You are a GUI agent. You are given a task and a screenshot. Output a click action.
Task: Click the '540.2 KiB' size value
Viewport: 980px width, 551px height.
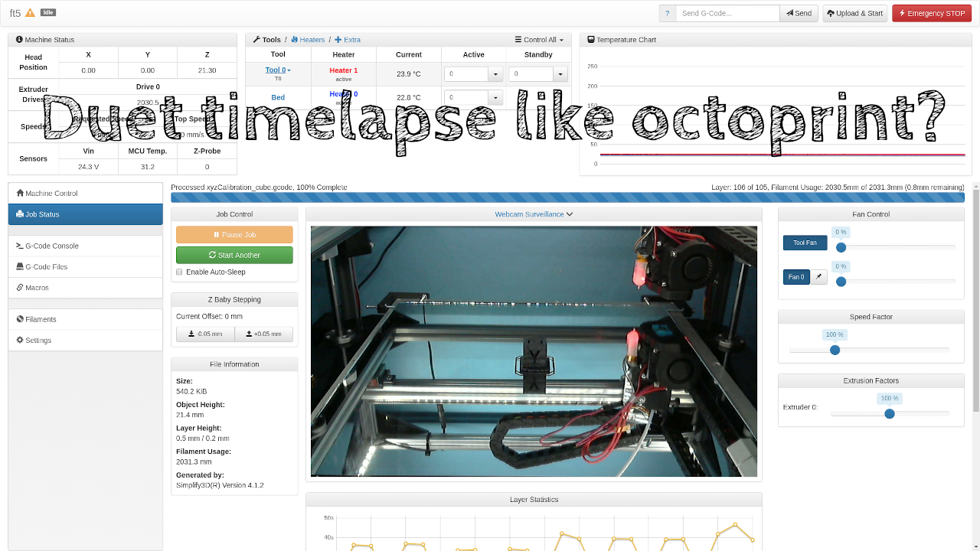tap(191, 391)
